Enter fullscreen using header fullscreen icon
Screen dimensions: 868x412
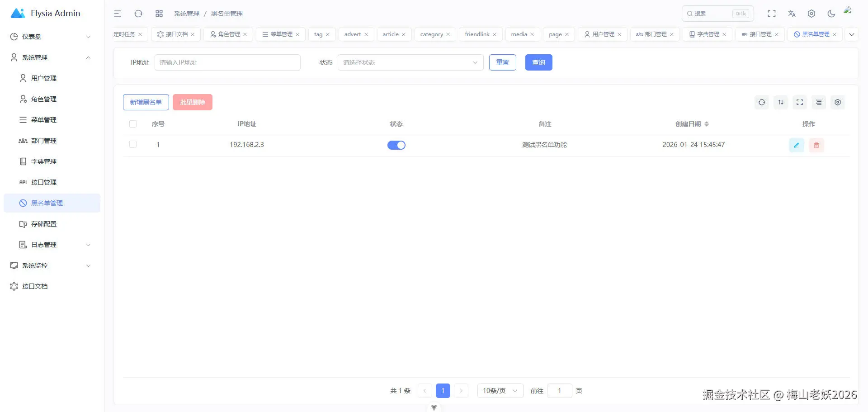tap(772, 14)
